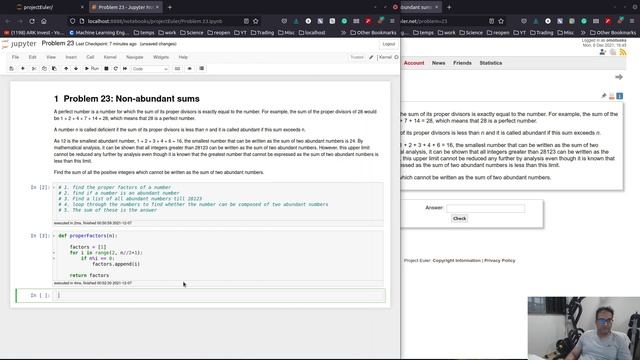The width and height of the screenshot is (640, 360).
Task: Open the Kernel menu in Jupyter
Action: click(110, 57)
